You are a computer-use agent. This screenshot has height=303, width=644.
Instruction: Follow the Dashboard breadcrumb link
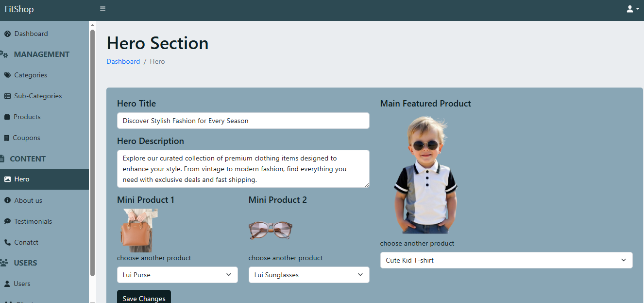pyautogui.click(x=123, y=62)
